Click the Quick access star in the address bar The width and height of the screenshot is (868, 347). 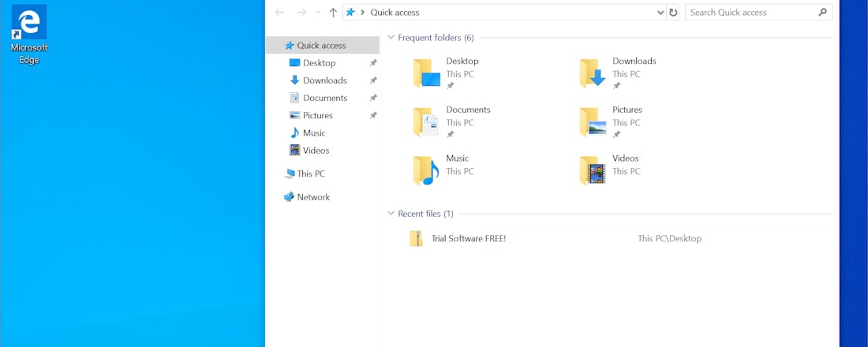click(x=350, y=12)
